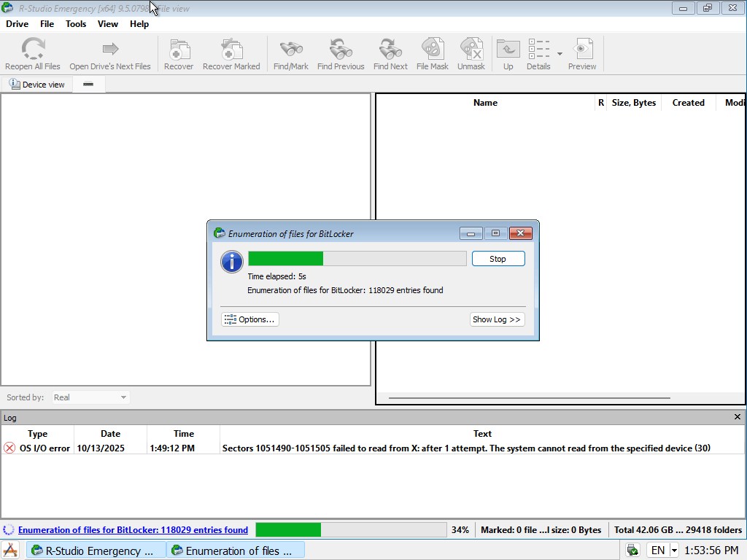
Task: Open the Tools menu
Action: click(x=76, y=24)
